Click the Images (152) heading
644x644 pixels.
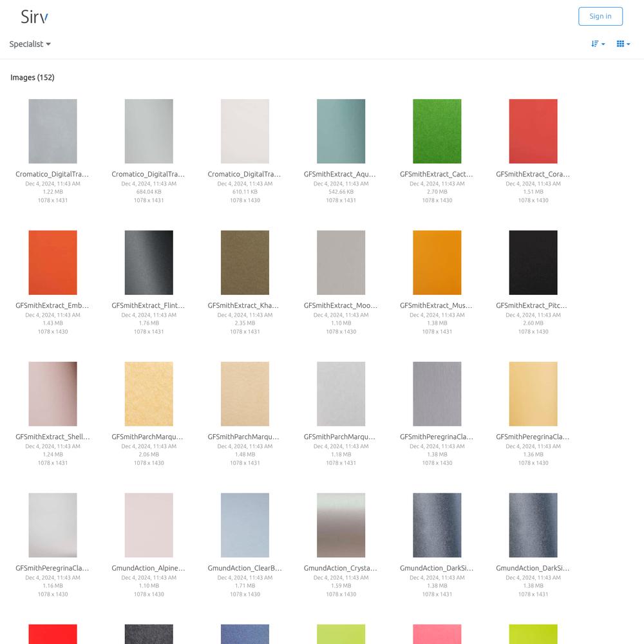(x=32, y=77)
